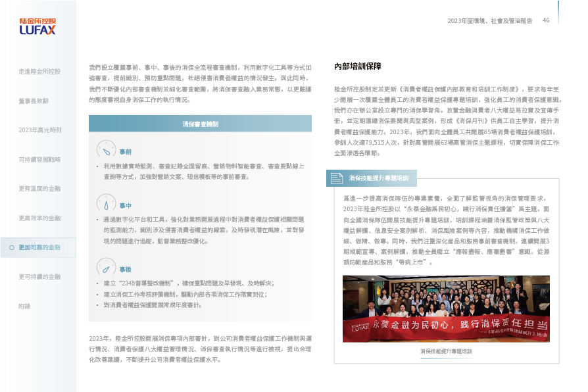This screenshot has width=588, height=392.
Task: Jump to the 可持續發展戰略 chapter
Action: (x=39, y=159)
